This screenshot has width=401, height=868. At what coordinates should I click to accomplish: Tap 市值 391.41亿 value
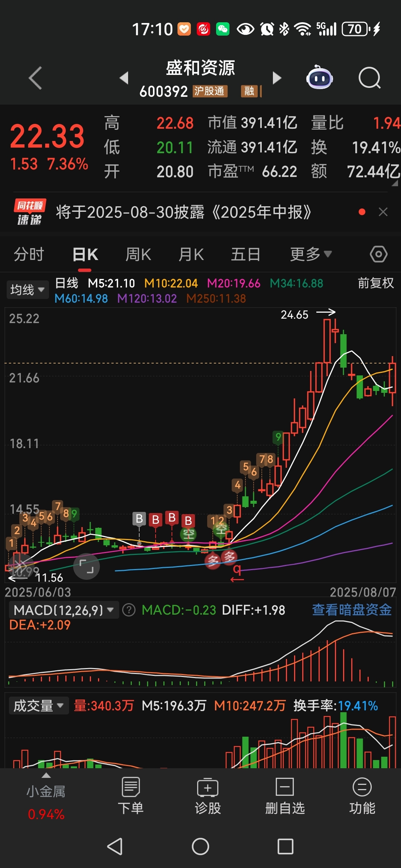point(252,123)
